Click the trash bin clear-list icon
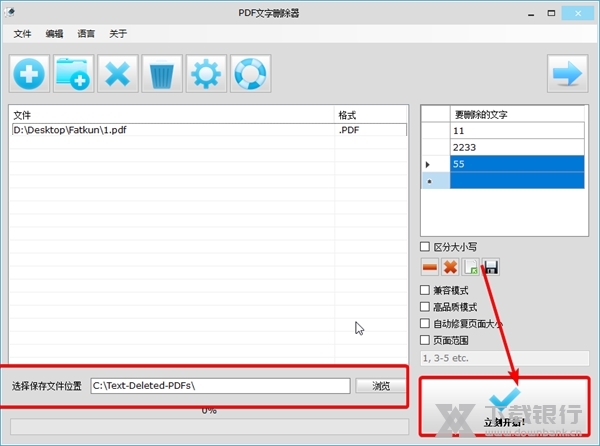The height and width of the screenshot is (446, 600). coord(162,73)
